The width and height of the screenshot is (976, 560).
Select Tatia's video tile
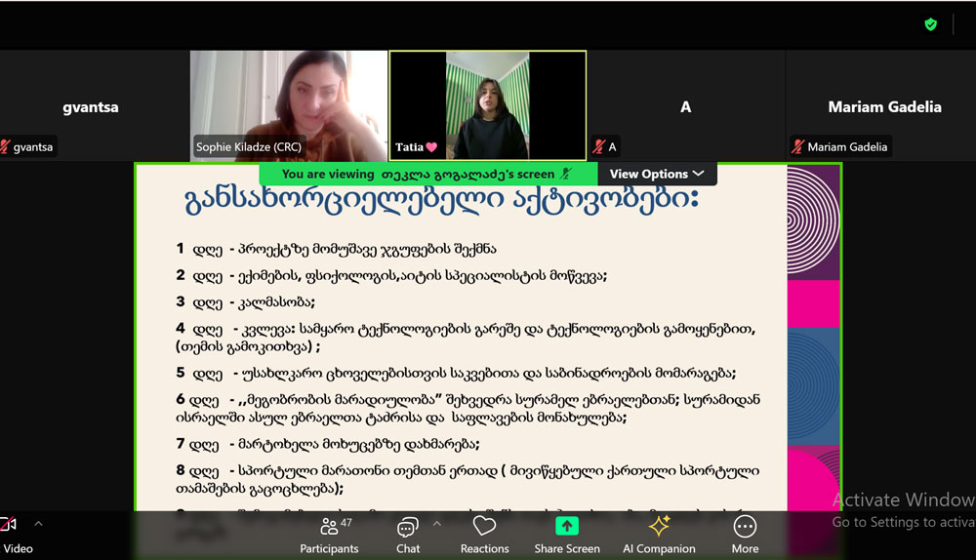tap(487, 105)
